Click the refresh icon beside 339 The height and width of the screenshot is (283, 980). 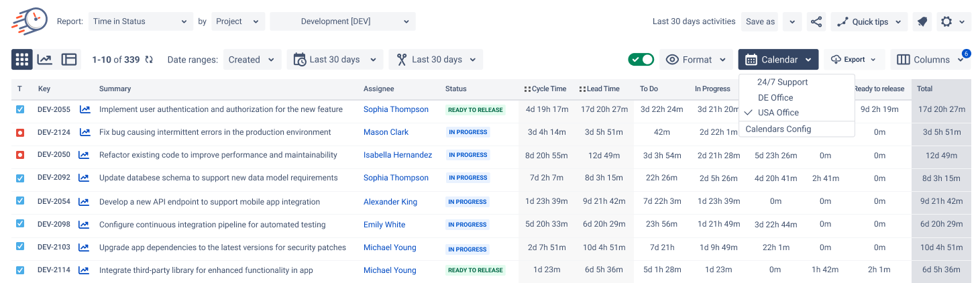click(149, 60)
